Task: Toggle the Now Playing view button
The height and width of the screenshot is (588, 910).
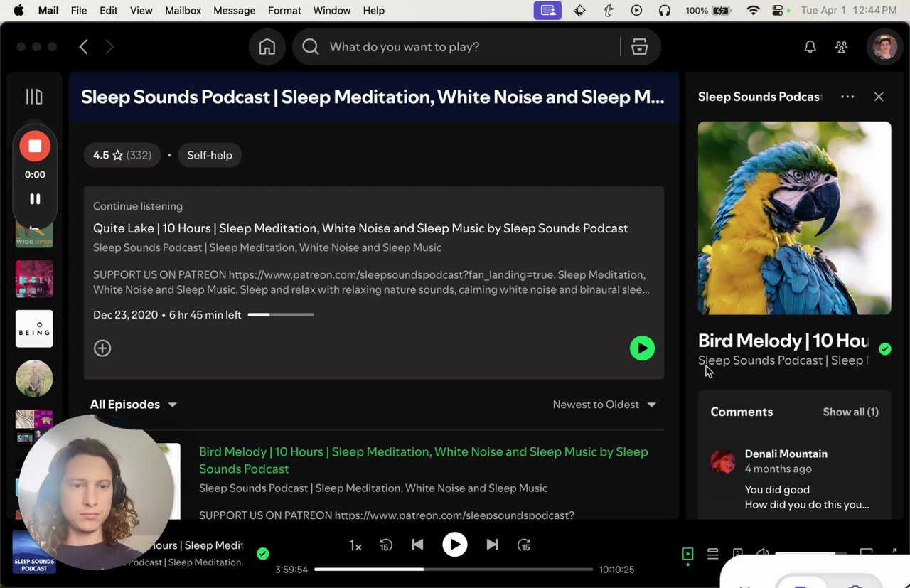Action: [x=687, y=554]
